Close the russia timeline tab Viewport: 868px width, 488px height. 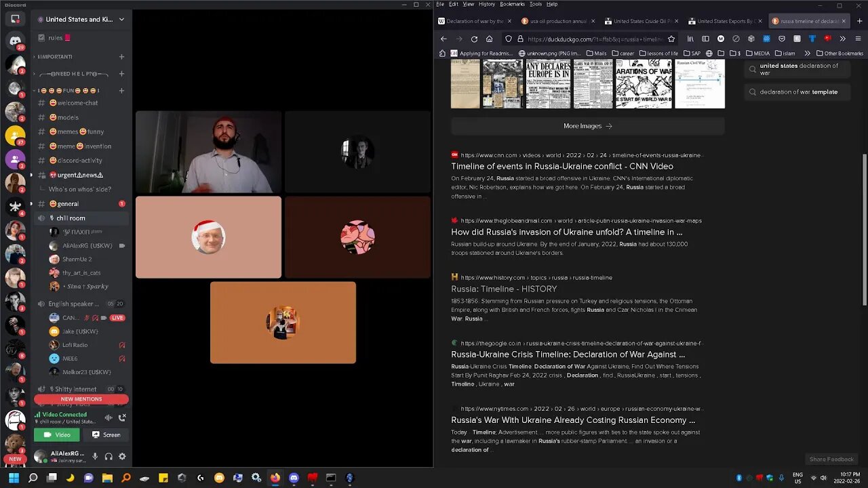(x=844, y=21)
